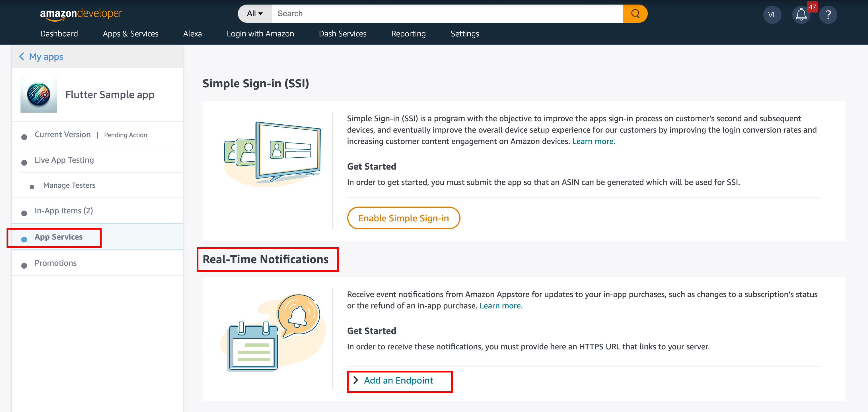Open the Settings menu item
The width and height of the screenshot is (868, 412).
pos(465,34)
